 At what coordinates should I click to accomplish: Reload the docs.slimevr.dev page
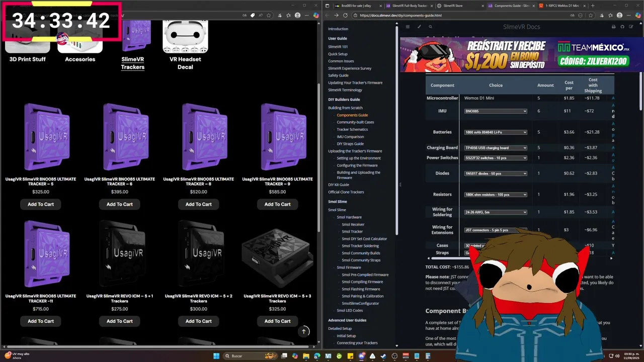pyautogui.click(x=345, y=16)
